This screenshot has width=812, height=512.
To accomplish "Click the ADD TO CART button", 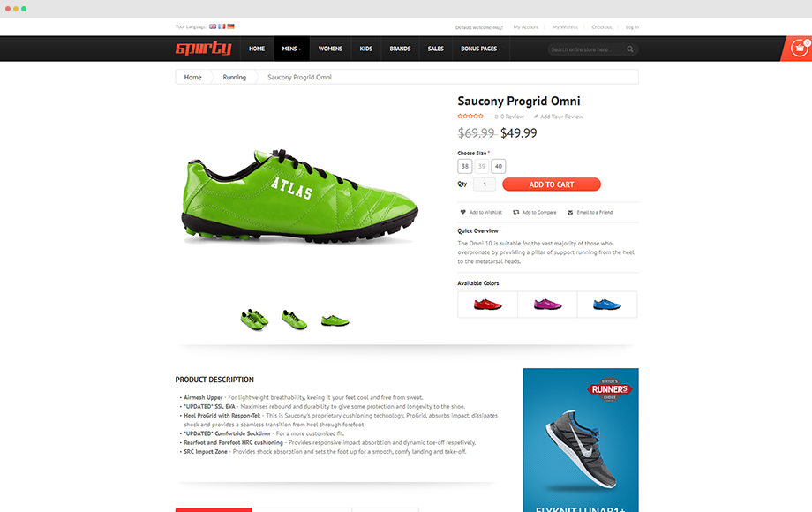I will point(552,184).
